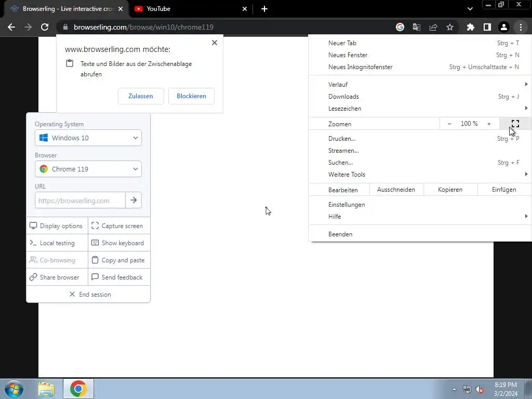This screenshot has height=399, width=532.
Task: Select Neuer Tab menu entry
Action: [x=420, y=43]
